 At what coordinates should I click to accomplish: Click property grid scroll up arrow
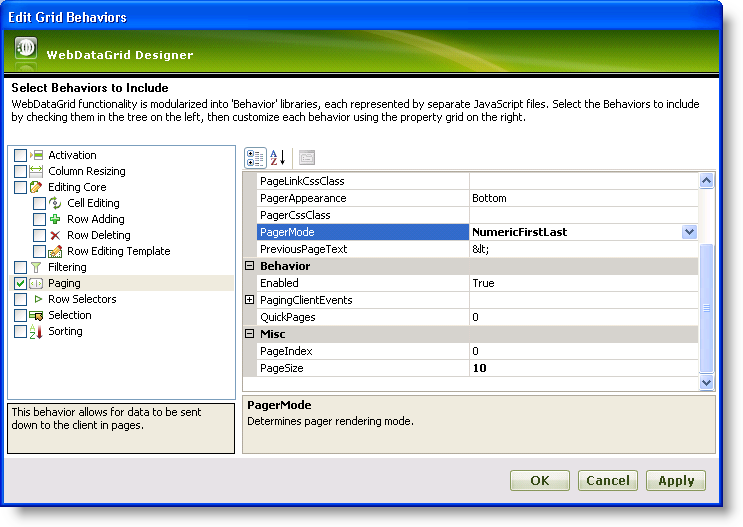pyautogui.click(x=707, y=181)
